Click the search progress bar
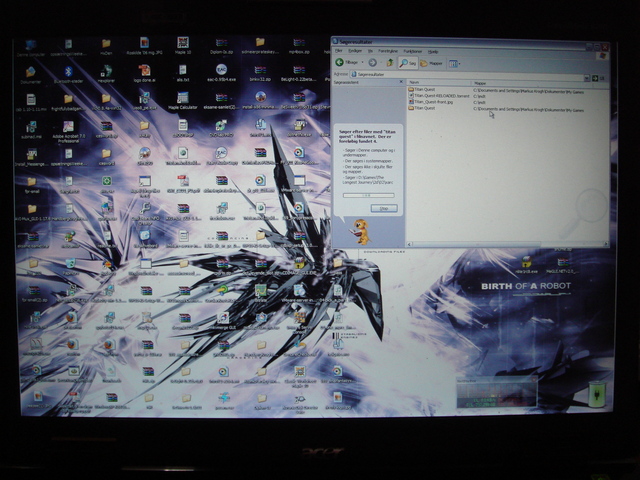This screenshot has width=640, height=480. coord(368,196)
